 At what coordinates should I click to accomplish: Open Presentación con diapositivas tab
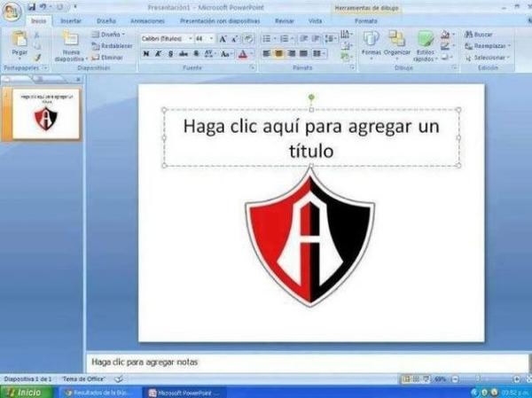point(220,21)
